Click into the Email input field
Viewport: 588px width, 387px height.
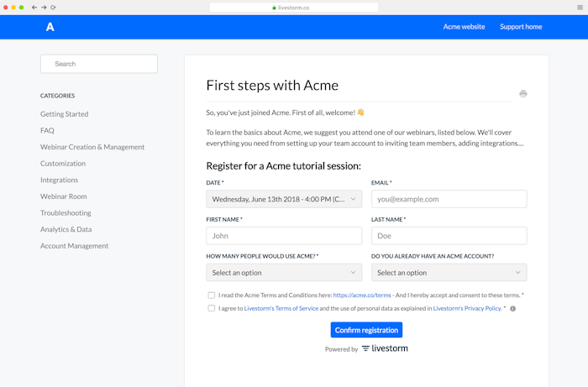(449, 200)
